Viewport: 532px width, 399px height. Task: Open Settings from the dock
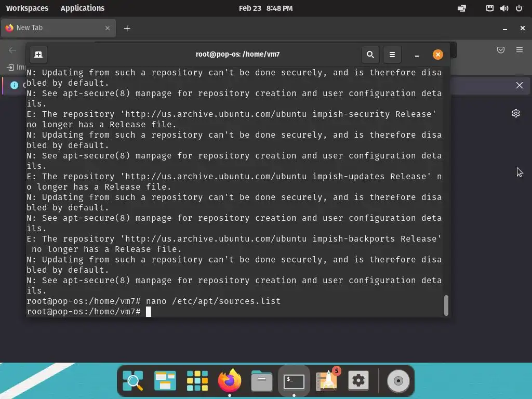(x=358, y=381)
